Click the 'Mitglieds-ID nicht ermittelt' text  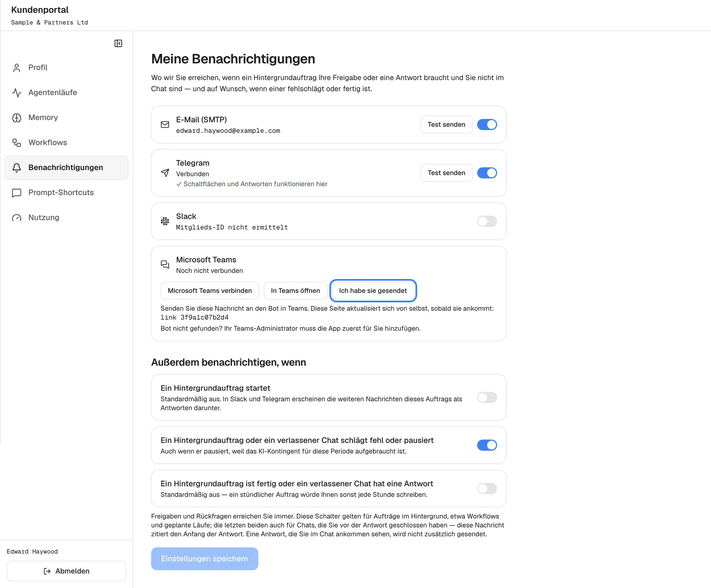click(232, 228)
